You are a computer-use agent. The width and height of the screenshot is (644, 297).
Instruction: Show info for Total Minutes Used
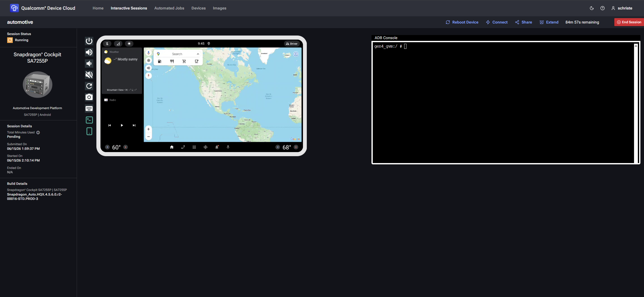coord(38,132)
